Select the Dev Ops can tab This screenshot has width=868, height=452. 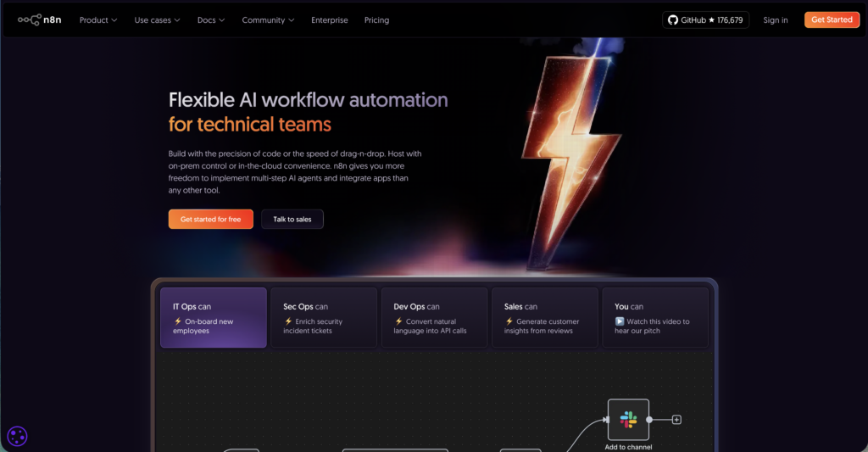coord(434,317)
